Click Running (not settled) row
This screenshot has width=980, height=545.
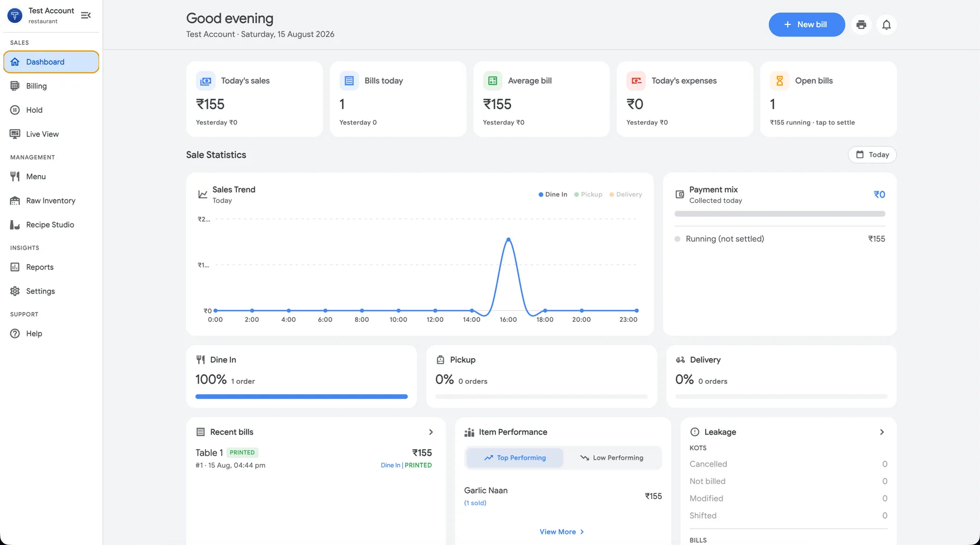[780, 239]
